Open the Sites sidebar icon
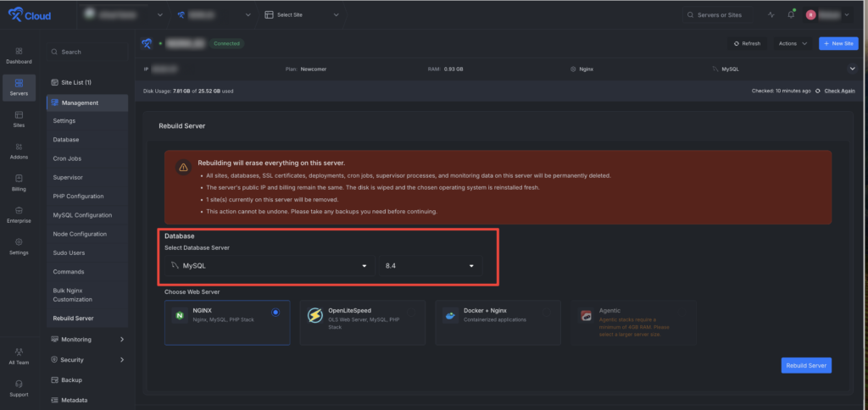Image resolution: width=868 pixels, height=410 pixels. pos(19,114)
